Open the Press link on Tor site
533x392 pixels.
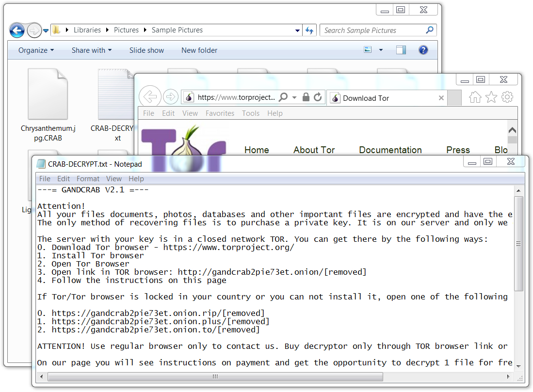tap(458, 150)
